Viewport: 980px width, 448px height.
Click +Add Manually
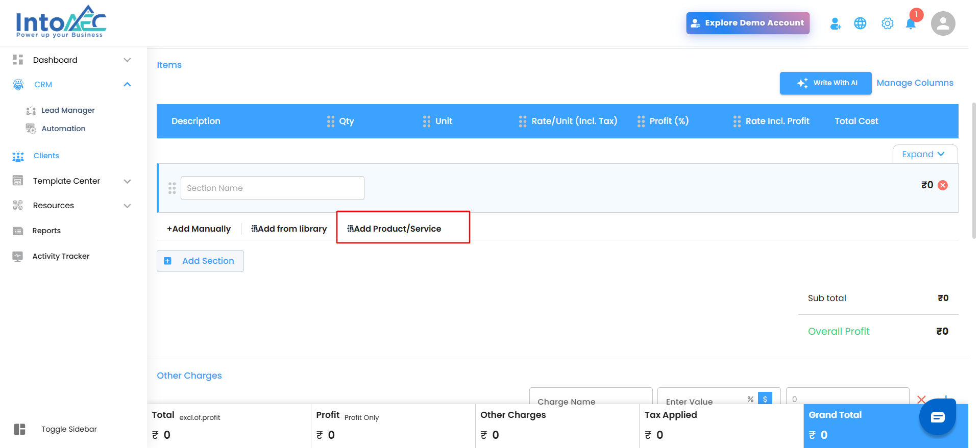click(199, 229)
